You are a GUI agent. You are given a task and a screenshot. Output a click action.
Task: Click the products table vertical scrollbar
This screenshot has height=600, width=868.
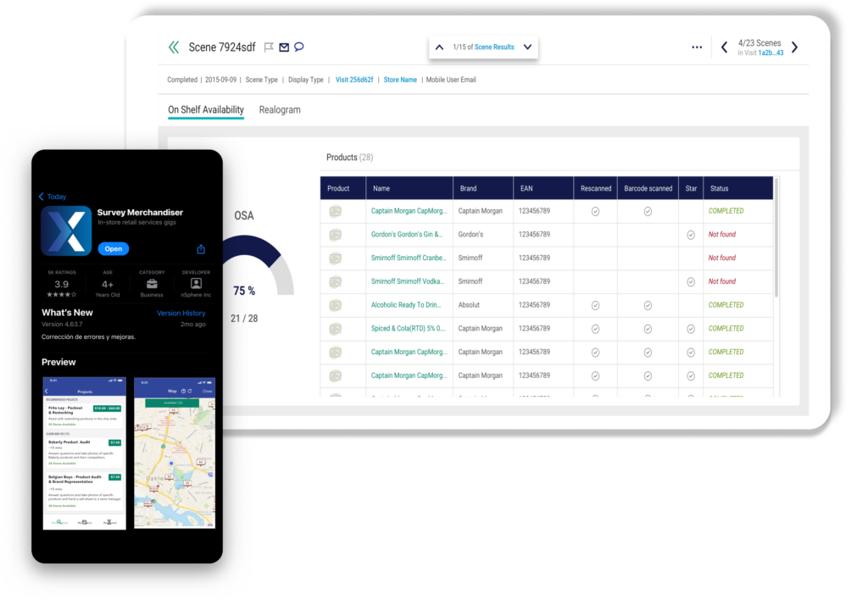[x=777, y=237]
